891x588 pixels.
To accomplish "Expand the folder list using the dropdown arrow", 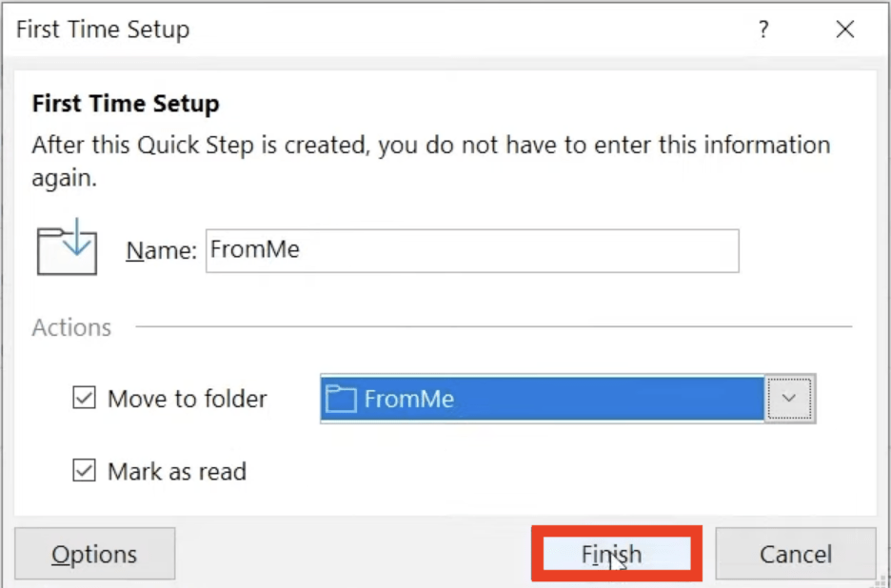I will (x=789, y=399).
